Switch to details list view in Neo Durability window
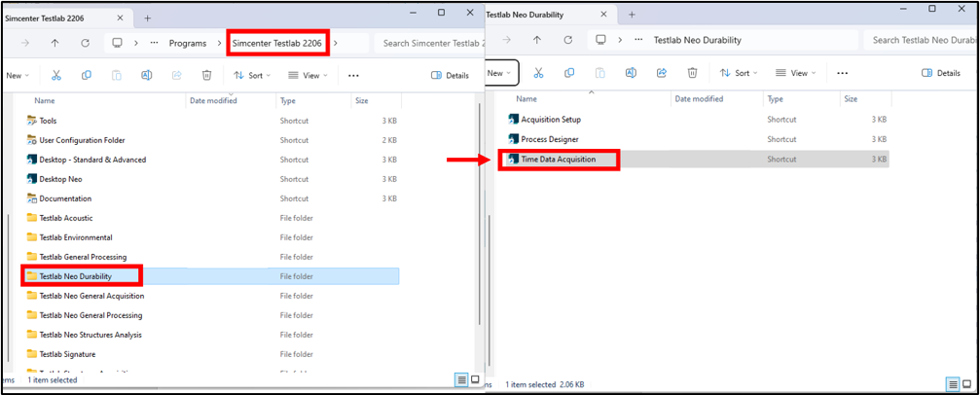Viewport: 980px width, 395px height. [x=953, y=384]
